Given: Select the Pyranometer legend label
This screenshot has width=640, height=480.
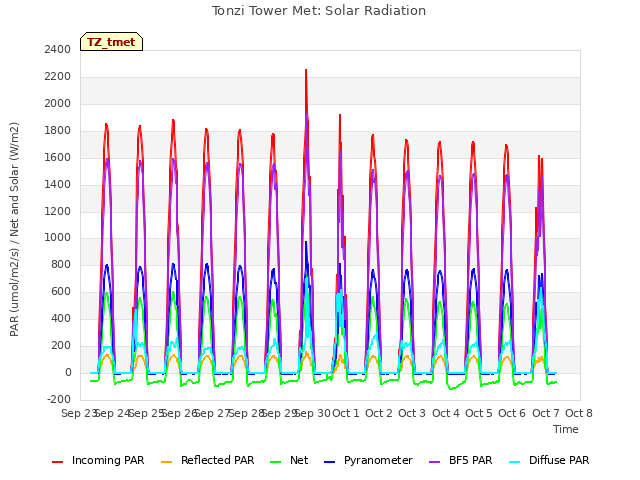Looking at the screenshot, I should [378, 460].
